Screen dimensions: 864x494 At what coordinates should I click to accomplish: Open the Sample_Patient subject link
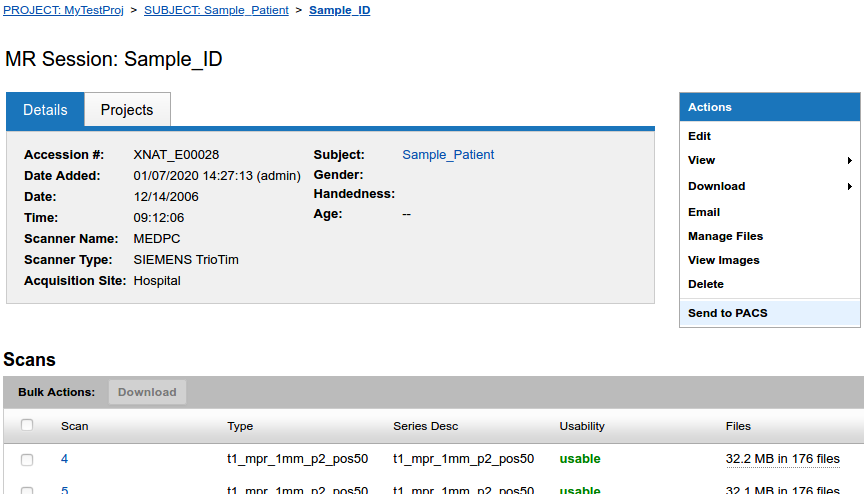click(448, 155)
